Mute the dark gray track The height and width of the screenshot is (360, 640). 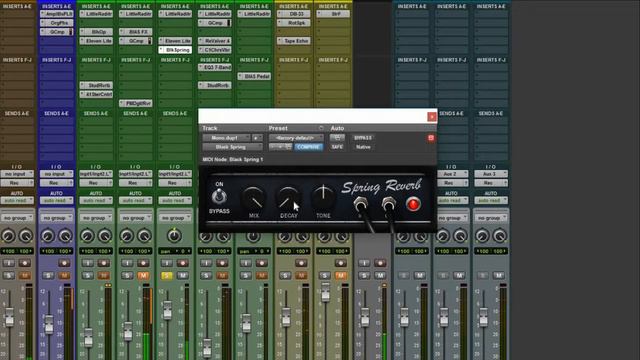pos(380,276)
